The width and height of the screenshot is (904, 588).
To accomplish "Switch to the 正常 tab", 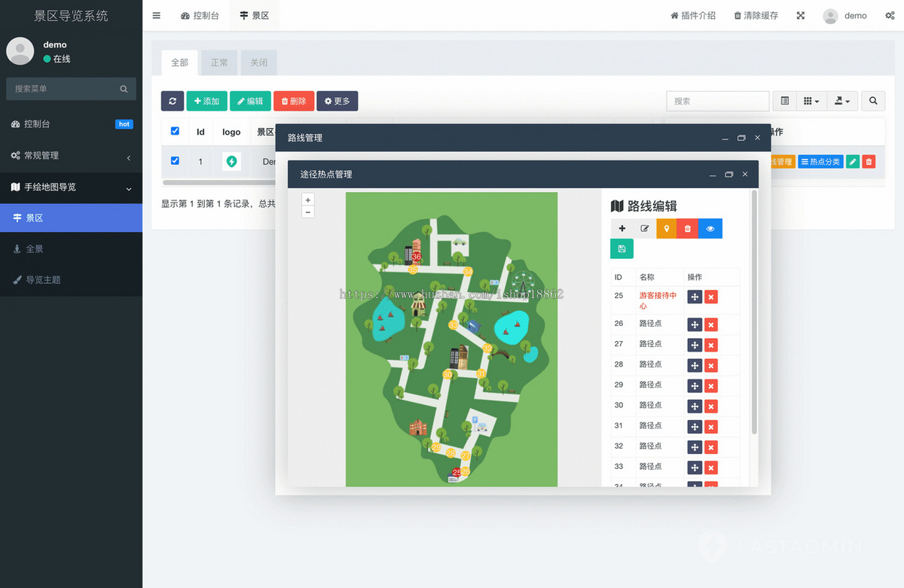I will [x=219, y=62].
